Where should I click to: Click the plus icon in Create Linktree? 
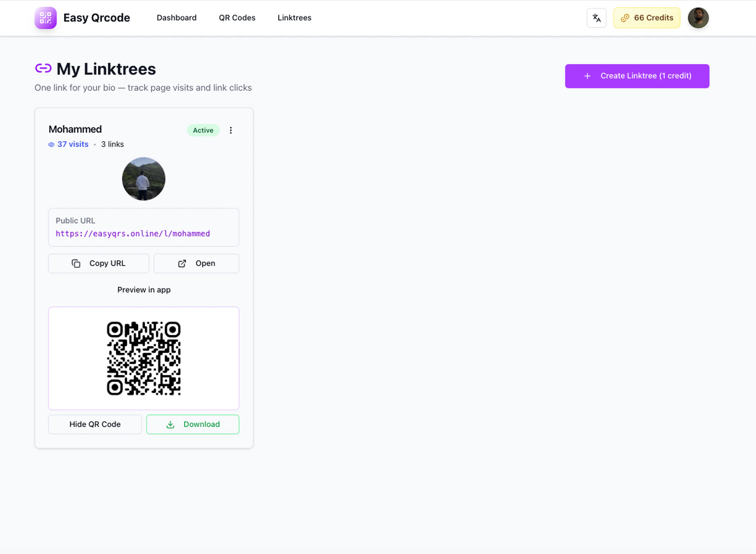587,76
